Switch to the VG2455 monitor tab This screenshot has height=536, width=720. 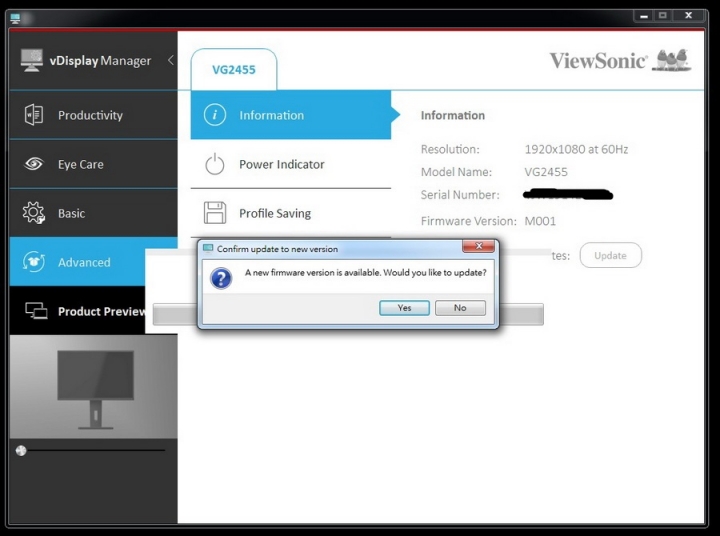coord(234,70)
